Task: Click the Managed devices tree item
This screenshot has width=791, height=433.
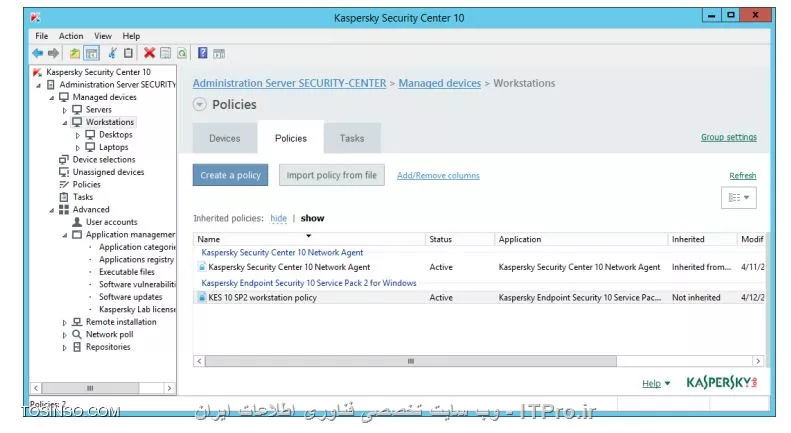Action: tap(104, 97)
